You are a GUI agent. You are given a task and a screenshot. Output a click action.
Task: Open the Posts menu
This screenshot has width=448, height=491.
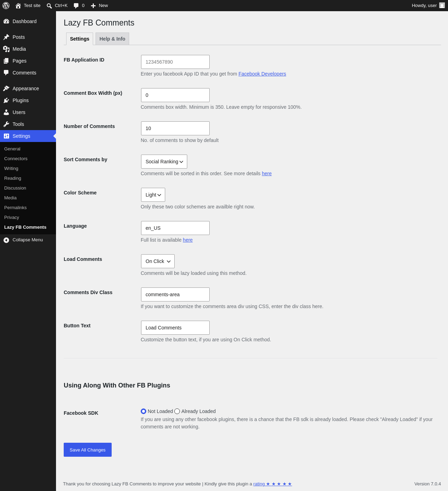pos(28,37)
